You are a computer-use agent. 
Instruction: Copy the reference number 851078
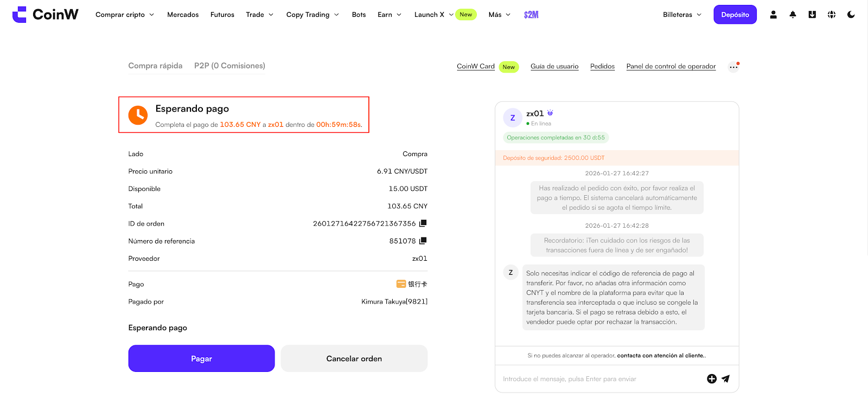[x=423, y=241]
